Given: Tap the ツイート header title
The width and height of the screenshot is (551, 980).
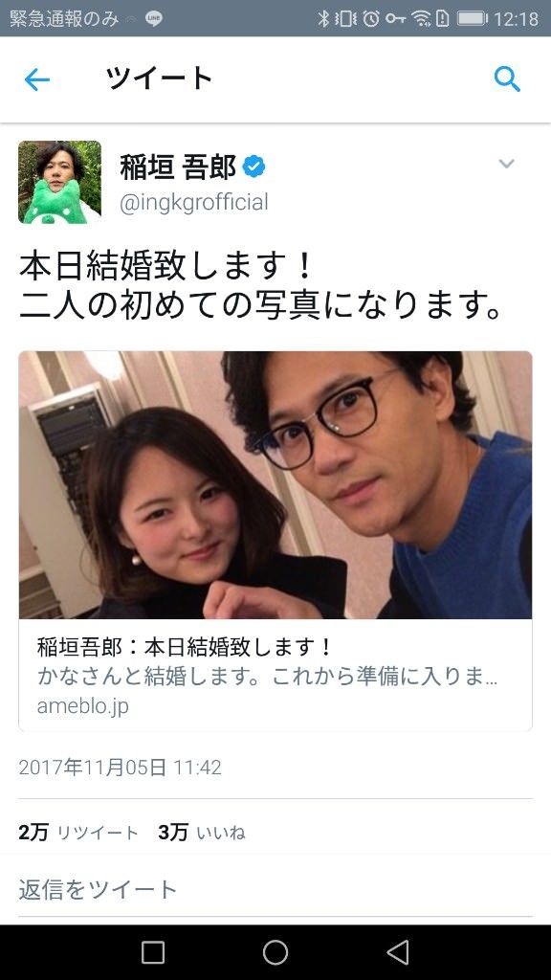Looking at the screenshot, I should tap(160, 78).
